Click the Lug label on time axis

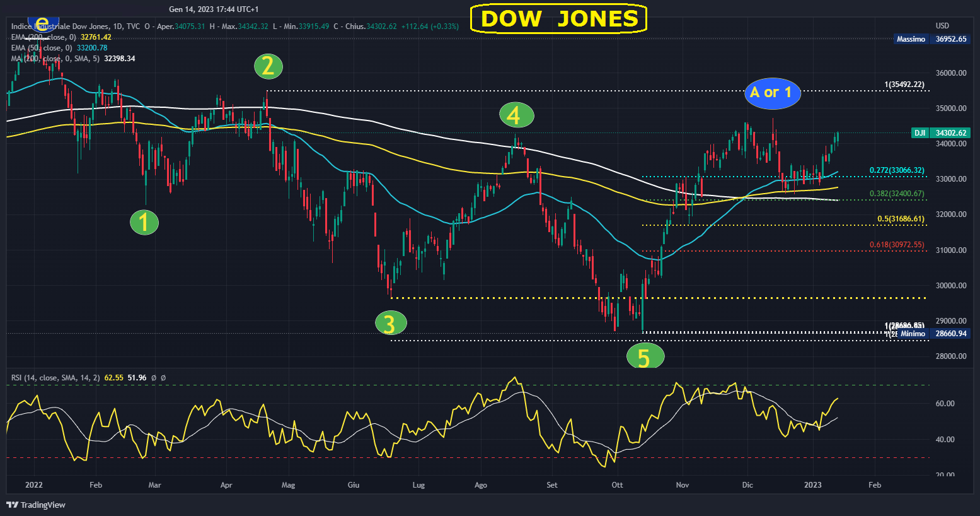click(x=418, y=485)
